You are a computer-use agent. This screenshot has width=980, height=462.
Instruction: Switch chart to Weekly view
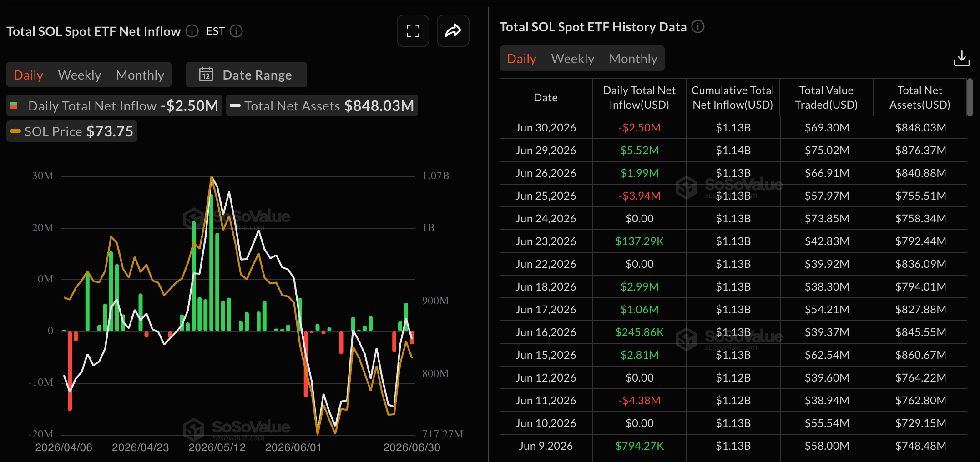tap(80, 75)
